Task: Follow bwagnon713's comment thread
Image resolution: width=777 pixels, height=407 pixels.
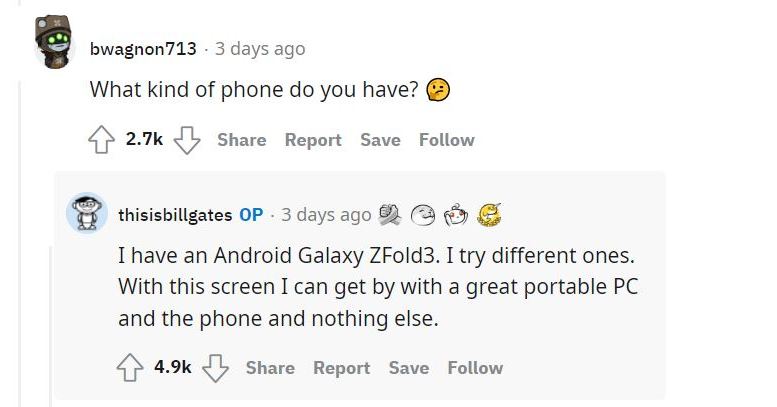Action: coord(447,140)
